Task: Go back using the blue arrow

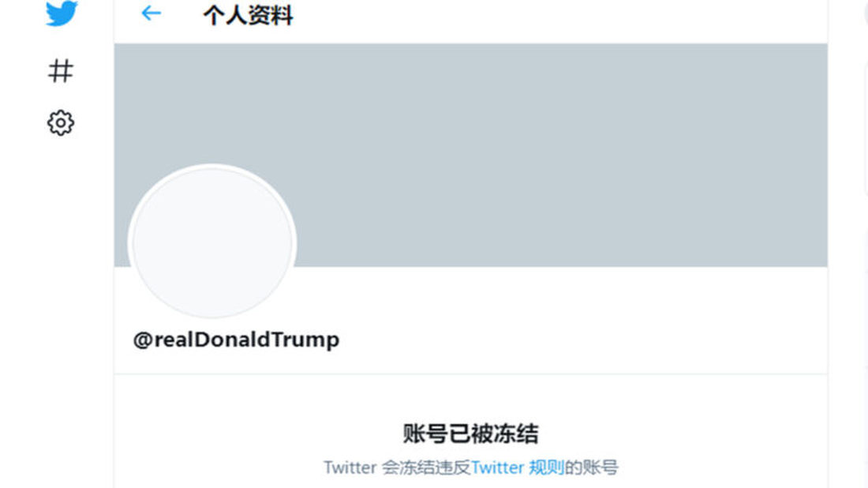Action: tap(152, 13)
